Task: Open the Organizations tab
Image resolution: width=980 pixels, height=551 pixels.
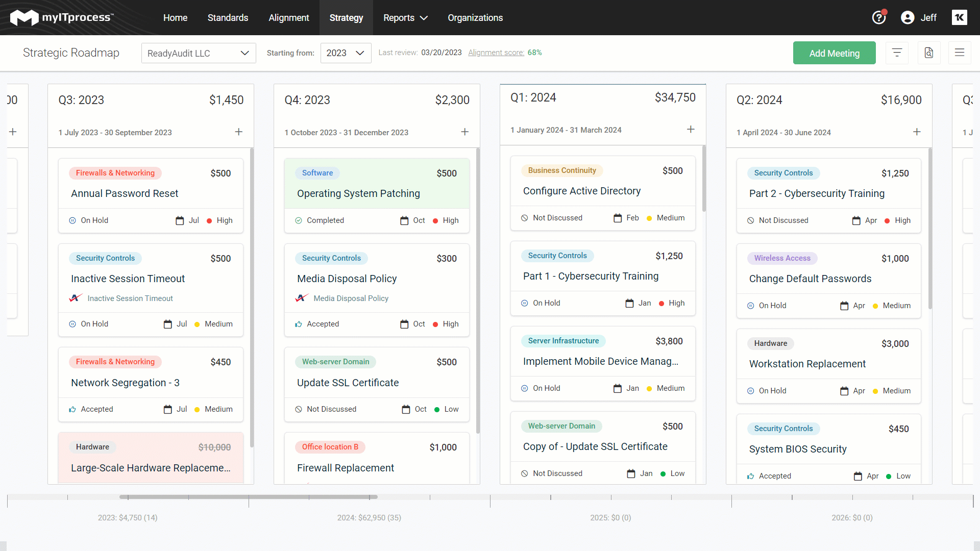Action: (475, 18)
